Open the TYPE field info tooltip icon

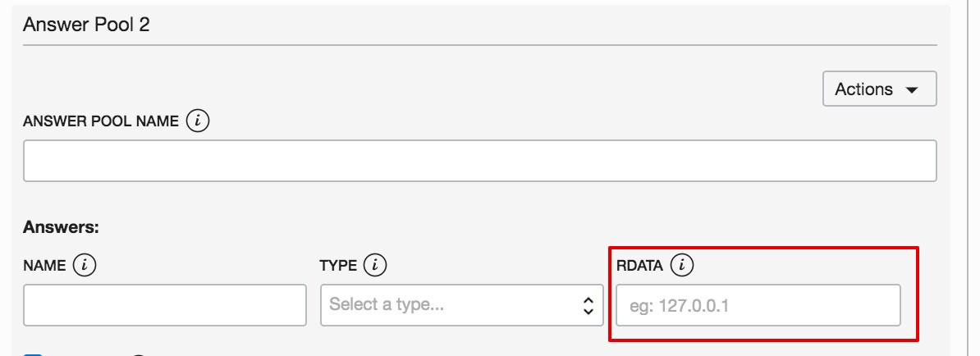pos(375,265)
